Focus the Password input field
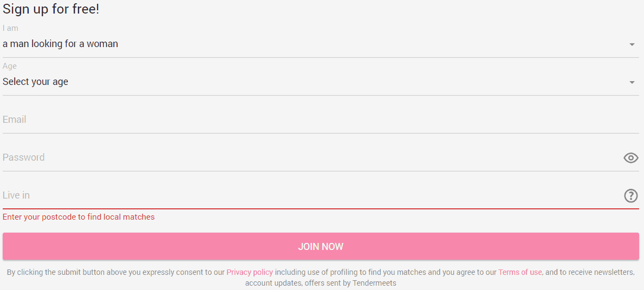 [312, 157]
